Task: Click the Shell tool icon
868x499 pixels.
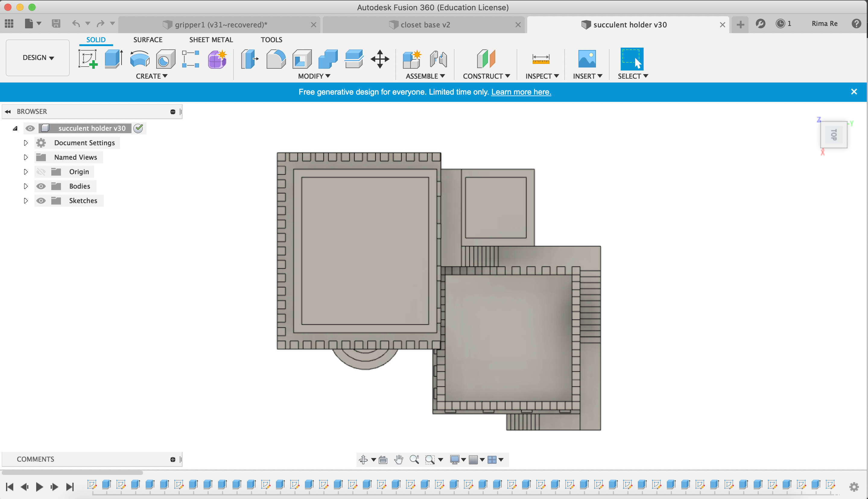Action: 302,59
